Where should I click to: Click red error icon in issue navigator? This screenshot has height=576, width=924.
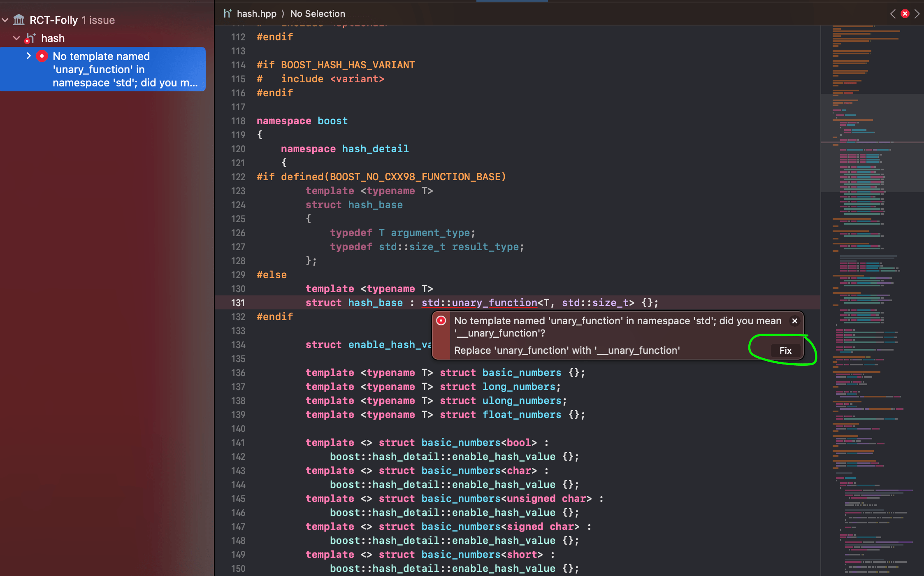click(42, 56)
